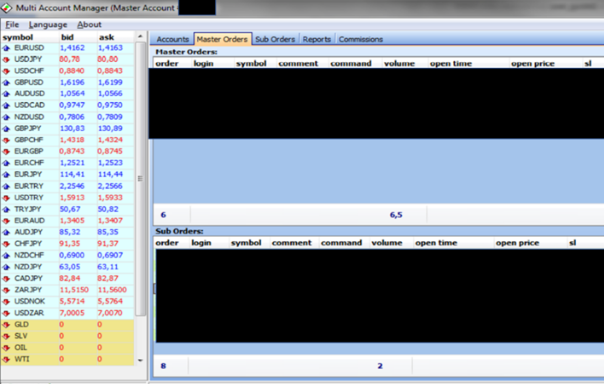The height and width of the screenshot is (384, 604).
Task: Open the About menu
Action: 89,25
